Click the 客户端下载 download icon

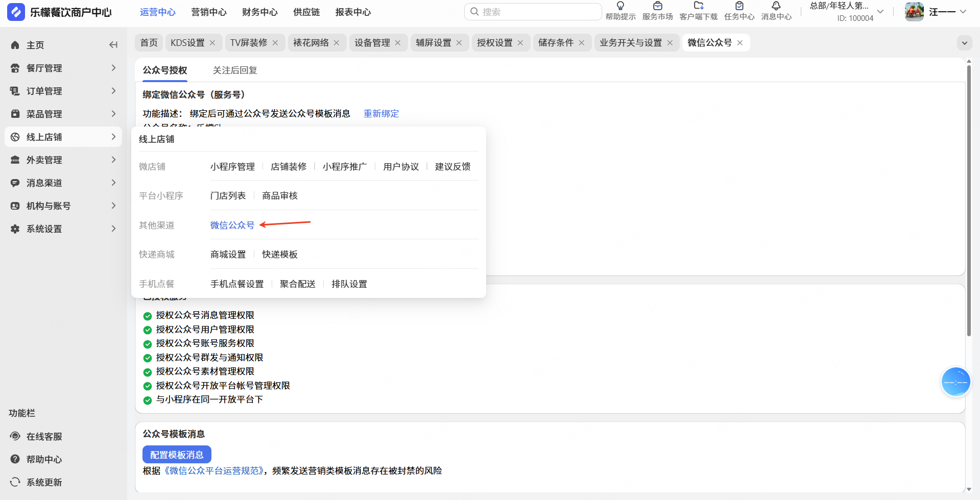[699, 6]
